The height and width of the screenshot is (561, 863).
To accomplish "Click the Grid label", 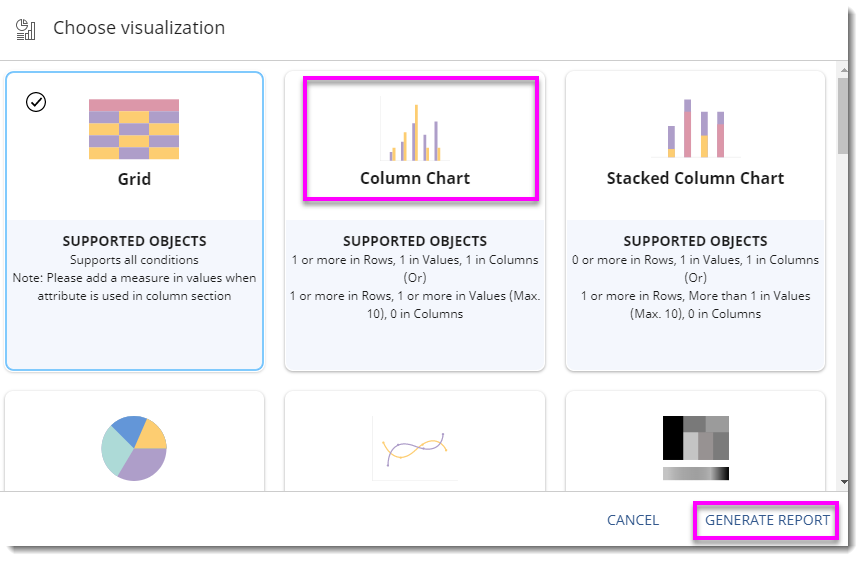I will tap(134, 179).
